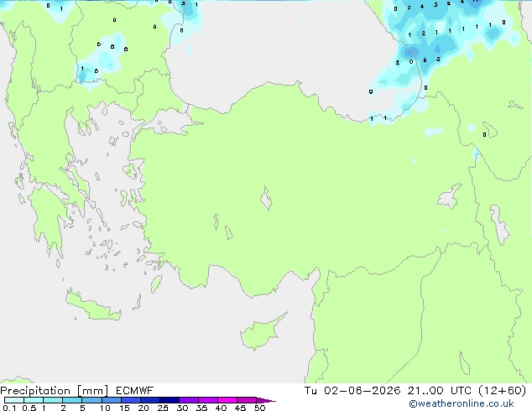Select the 5–10 mm legend swatch
Viewport: 532px width, 411px height.
click(x=91, y=400)
